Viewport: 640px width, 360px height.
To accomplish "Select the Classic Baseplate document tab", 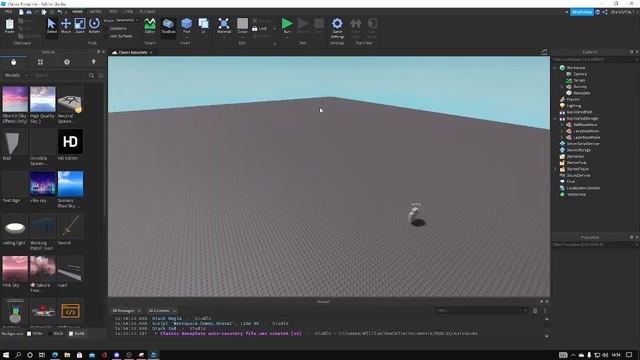I will pyautogui.click(x=132, y=52).
